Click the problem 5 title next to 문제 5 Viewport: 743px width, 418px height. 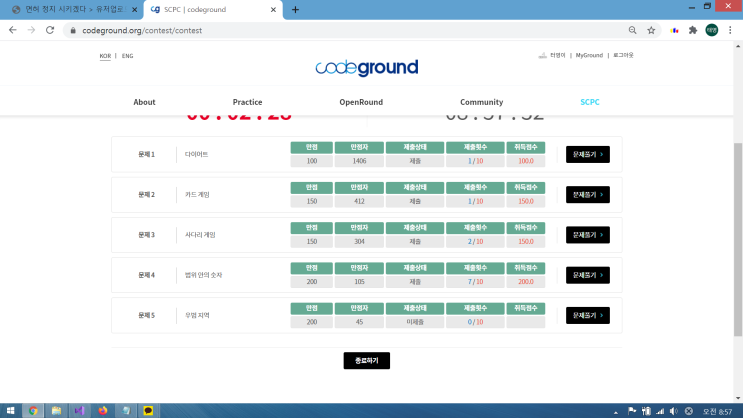197,316
